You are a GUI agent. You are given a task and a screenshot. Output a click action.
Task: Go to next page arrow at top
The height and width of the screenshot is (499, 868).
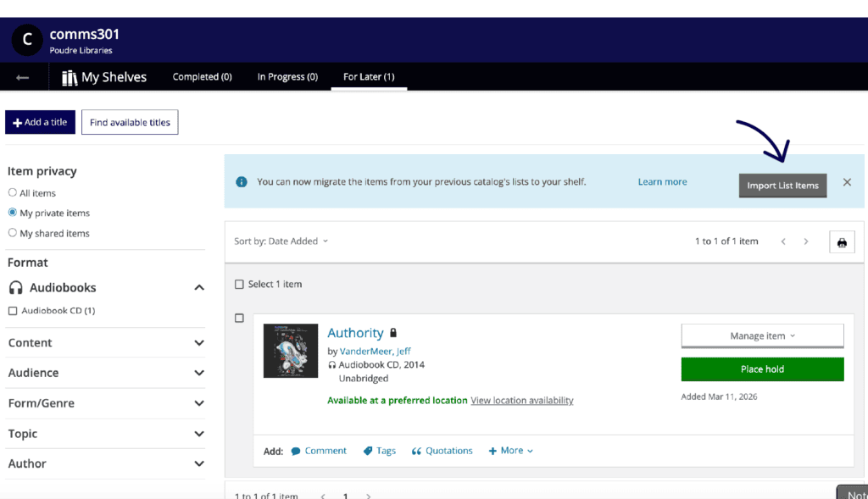(x=805, y=241)
